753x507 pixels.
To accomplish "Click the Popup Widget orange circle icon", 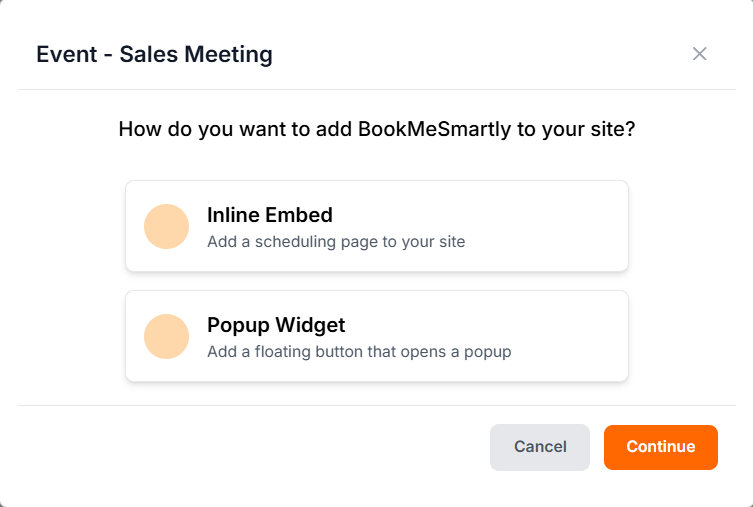I will click(167, 336).
